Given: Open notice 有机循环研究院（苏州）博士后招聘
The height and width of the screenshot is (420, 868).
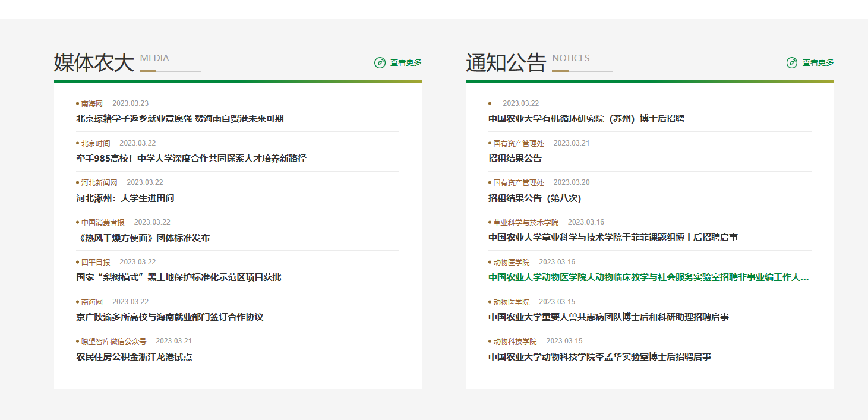Looking at the screenshot, I should coord(586,119).
